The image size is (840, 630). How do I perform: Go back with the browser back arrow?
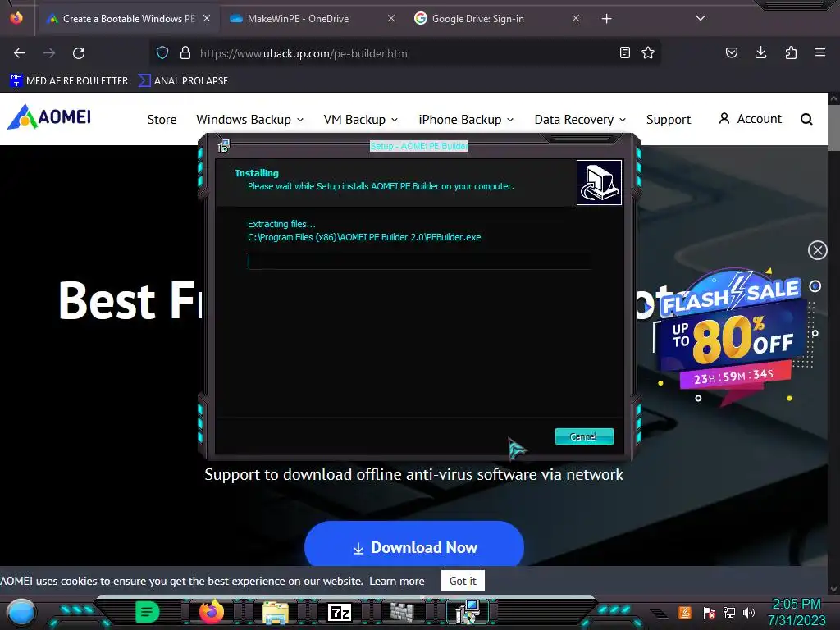(x=20, y=53)
